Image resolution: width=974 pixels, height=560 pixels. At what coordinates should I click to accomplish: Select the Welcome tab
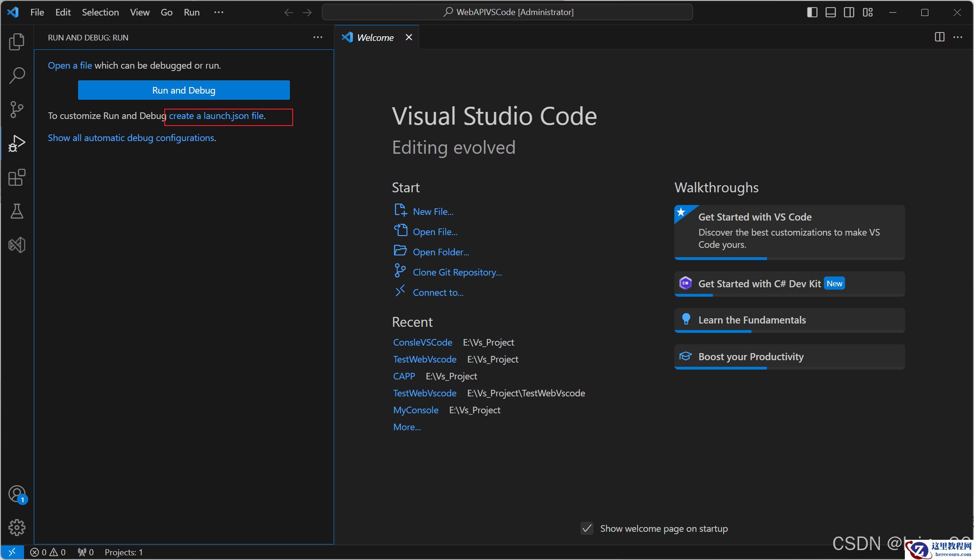tap(375, 37)
